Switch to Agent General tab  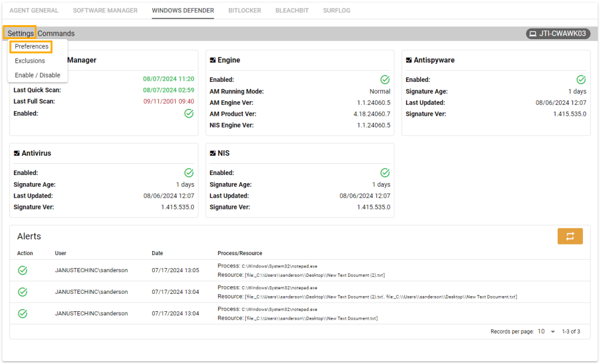[34, 11]
